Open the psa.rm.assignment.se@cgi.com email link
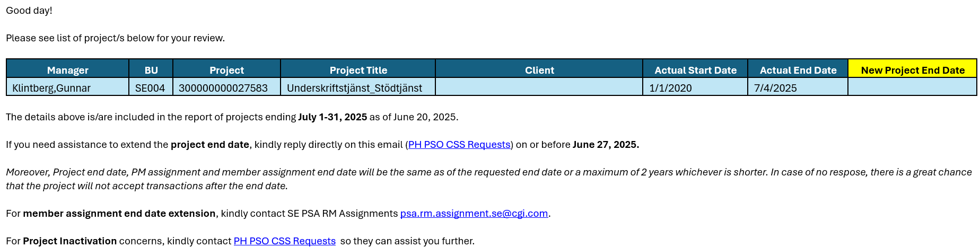Image resolution: width=980 pixels, height=247 pixels. (x=474, y=214)
